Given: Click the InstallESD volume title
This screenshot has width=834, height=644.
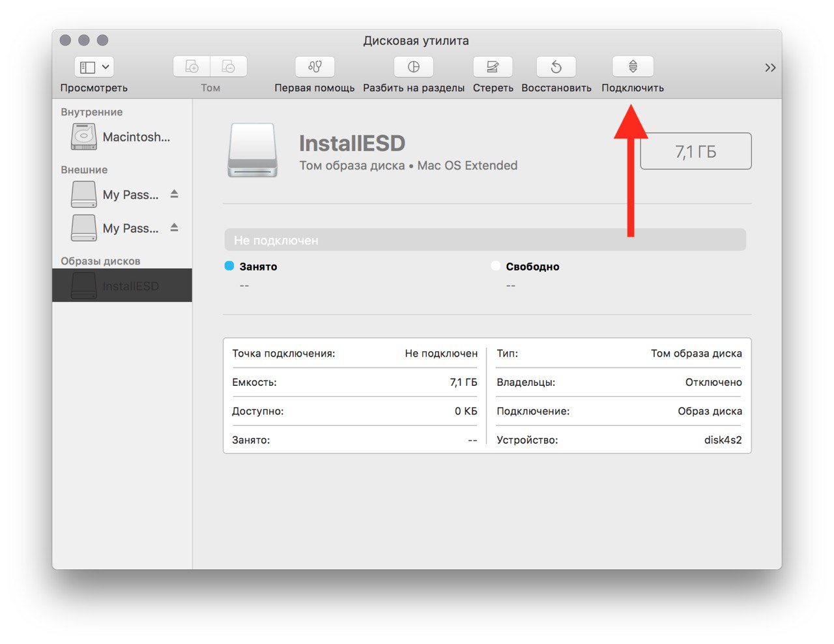Looking at the screenshot, I should pos(352,143).
